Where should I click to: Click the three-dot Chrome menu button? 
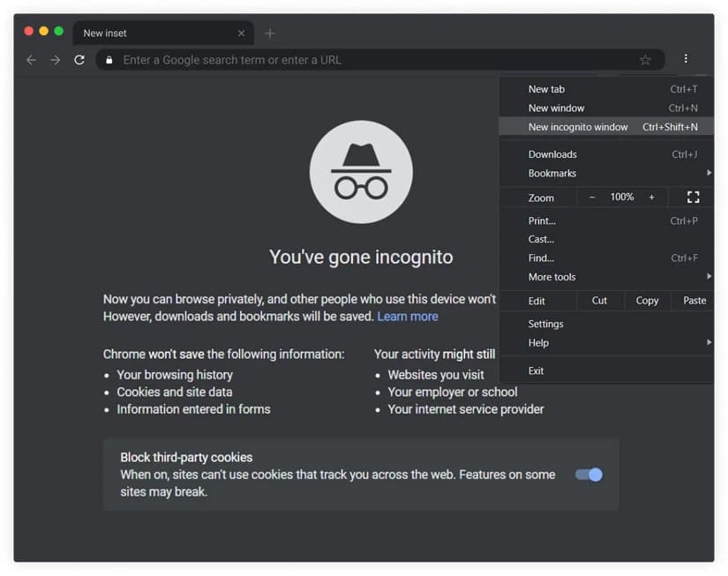click(686, 58)
